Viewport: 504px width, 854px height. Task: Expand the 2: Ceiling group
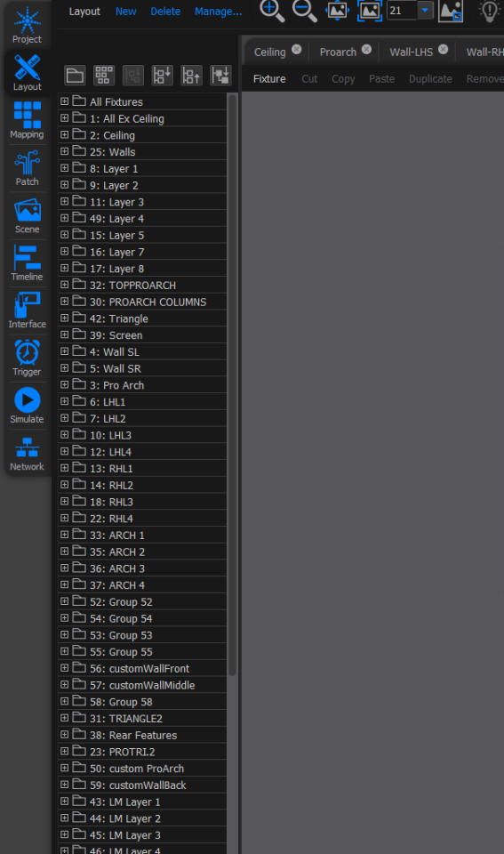click(64, 134)
